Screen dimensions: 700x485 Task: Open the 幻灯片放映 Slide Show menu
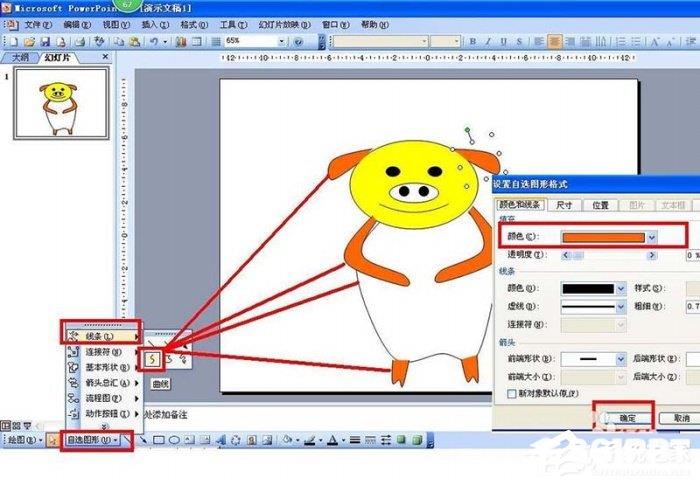pyautogui.click(x=284, y=25)
